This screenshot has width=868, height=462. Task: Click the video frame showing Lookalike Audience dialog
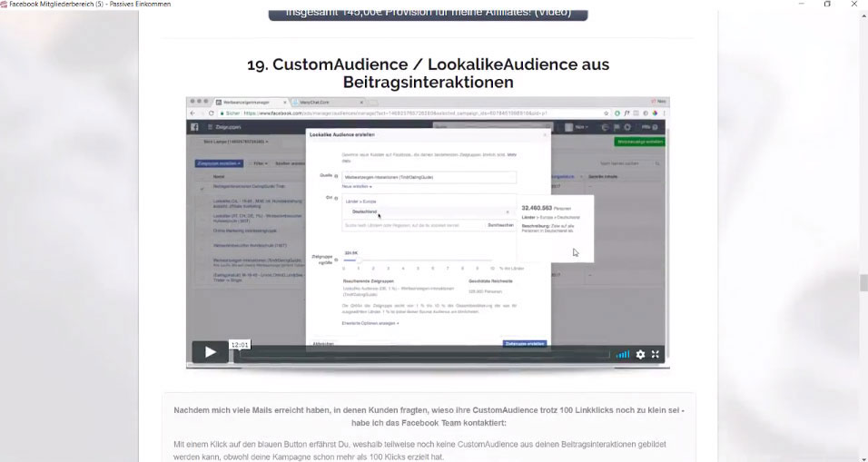[428, 232]
